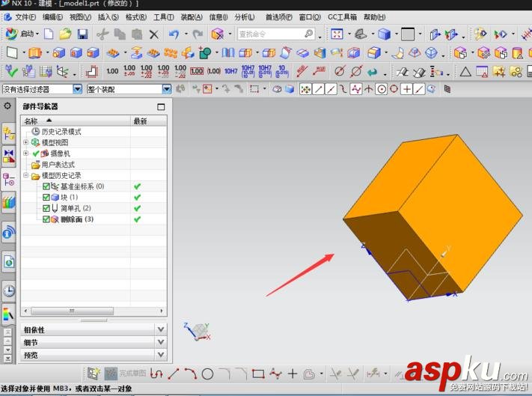Expand the 摄像机 tree node
Screen dimensions: 532x396
(25, 153)
